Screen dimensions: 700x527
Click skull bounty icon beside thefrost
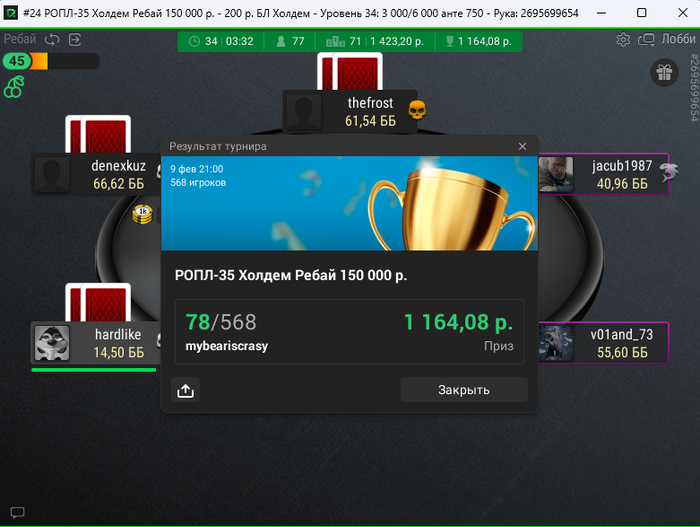click(417, 110)
